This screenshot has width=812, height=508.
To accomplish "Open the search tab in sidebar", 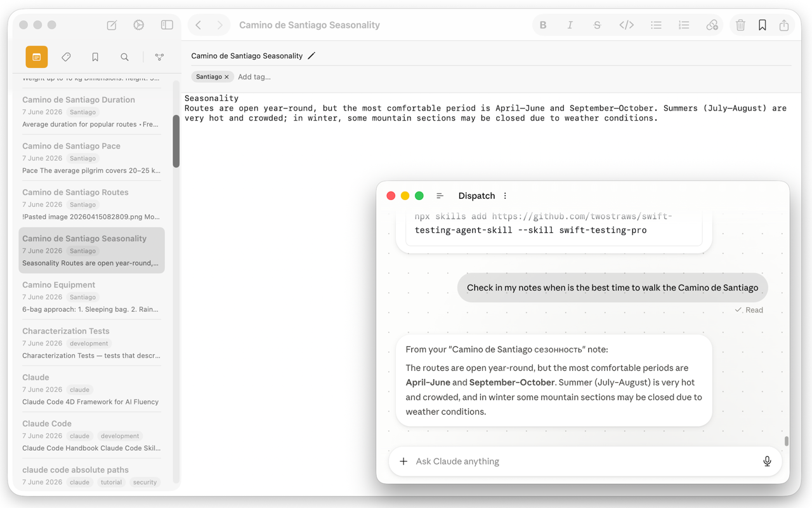I will coord(124,57).
